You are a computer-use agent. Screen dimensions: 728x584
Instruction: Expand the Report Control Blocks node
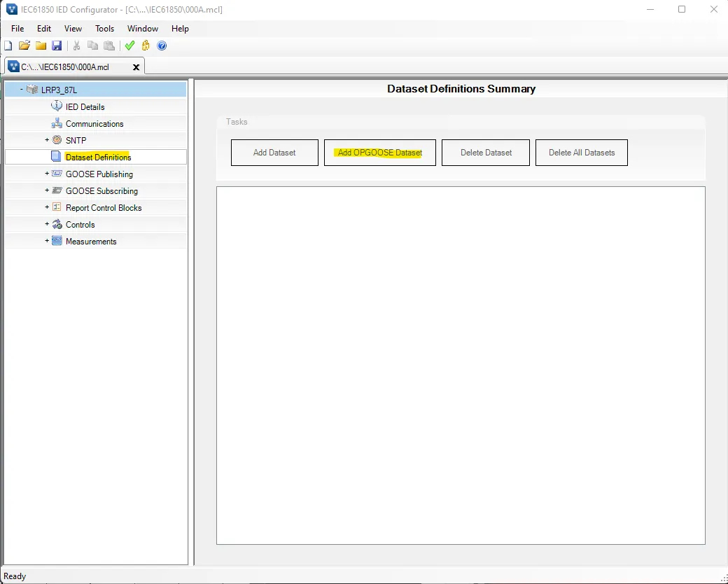coord(47,207)
